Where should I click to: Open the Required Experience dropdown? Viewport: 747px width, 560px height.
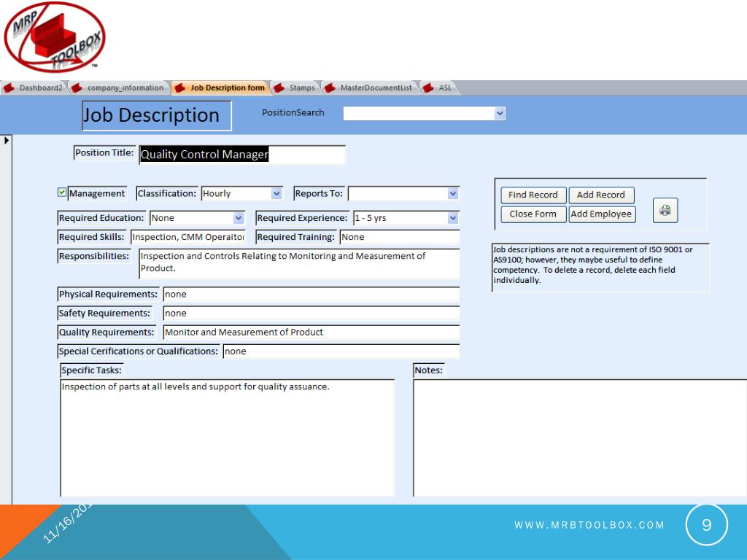(x=452, y=218)
